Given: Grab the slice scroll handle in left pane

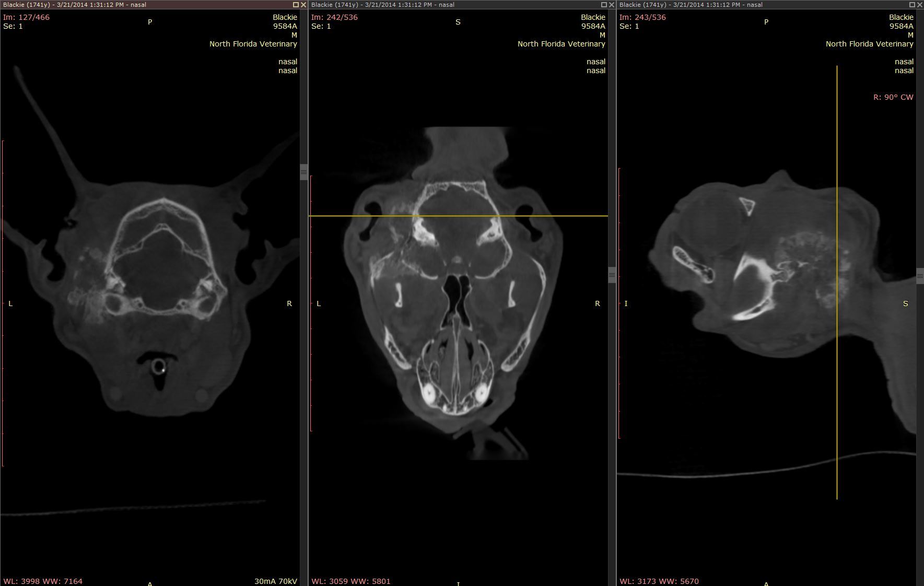Looking at the screenshot, I should [x=304, y=172].
